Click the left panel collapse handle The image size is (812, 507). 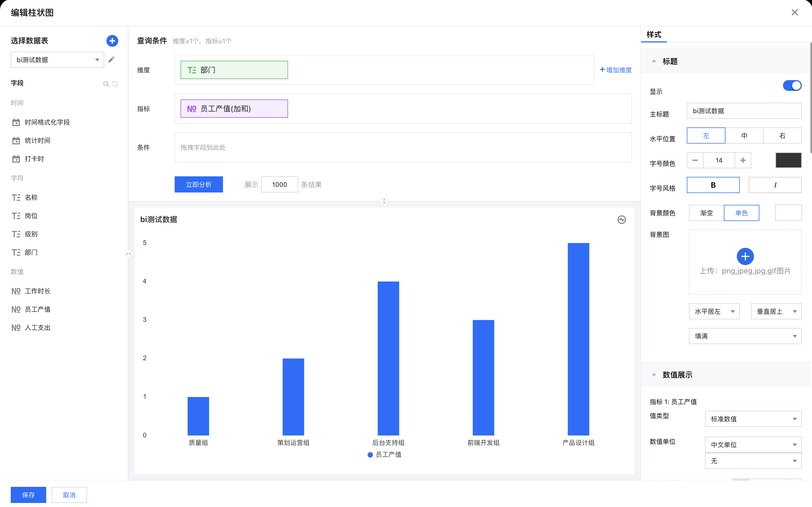click(x=128, y=254)
